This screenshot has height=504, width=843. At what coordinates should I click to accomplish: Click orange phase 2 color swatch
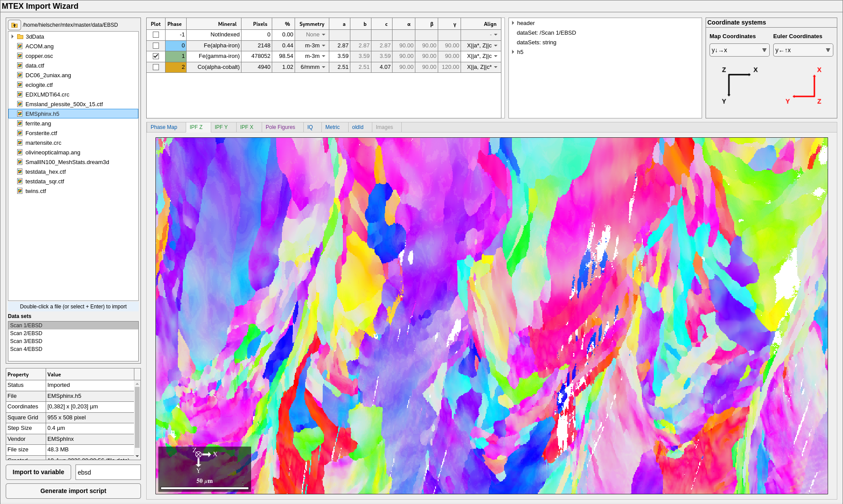tap(176, 67)
